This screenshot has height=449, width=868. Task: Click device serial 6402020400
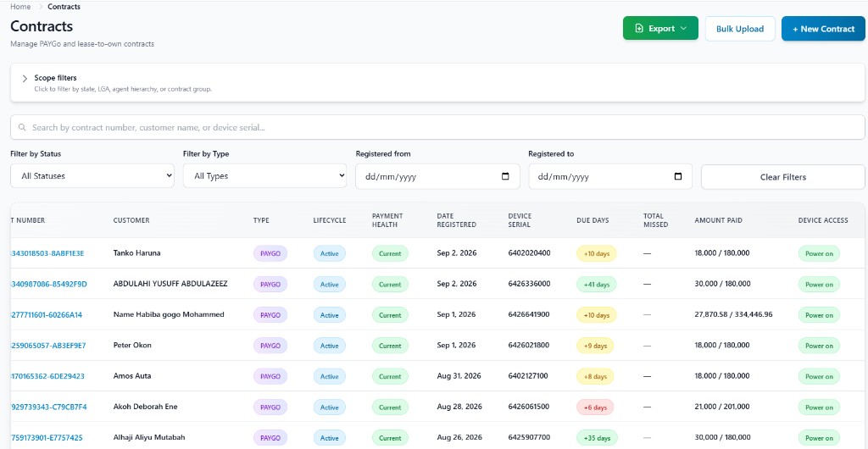[x=529, y=252]
